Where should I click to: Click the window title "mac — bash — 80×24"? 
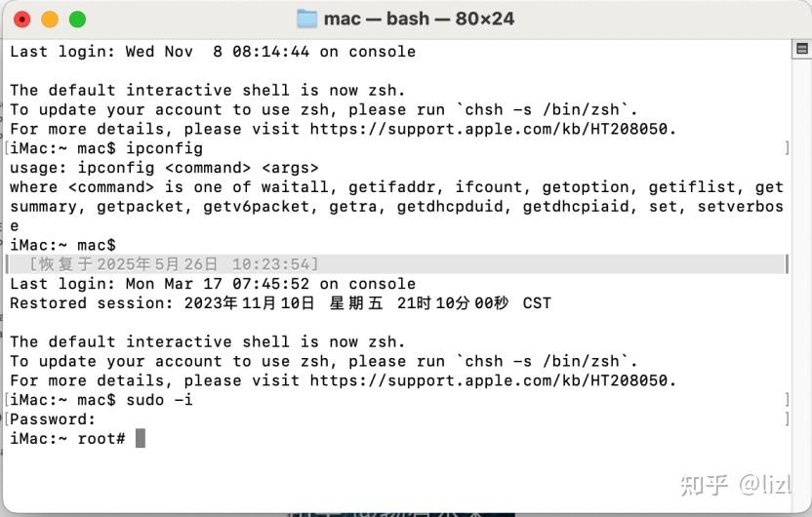tap(419, 19)
